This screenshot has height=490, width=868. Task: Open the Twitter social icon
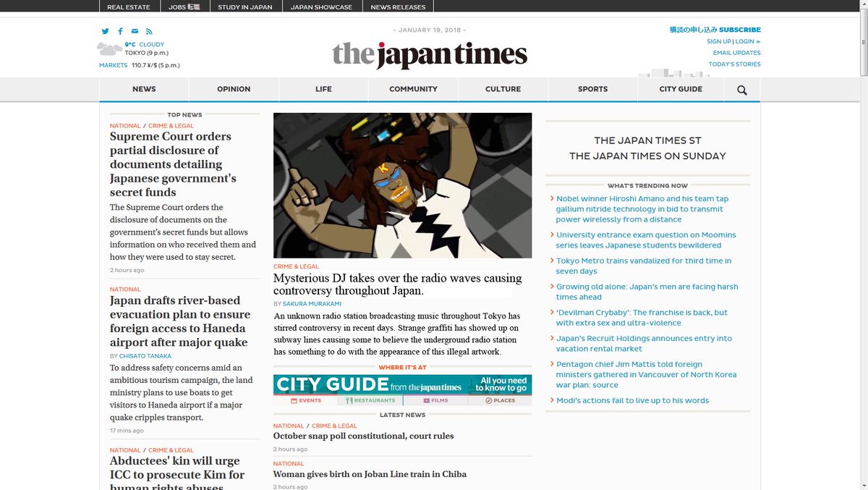[x=105, y=31]
